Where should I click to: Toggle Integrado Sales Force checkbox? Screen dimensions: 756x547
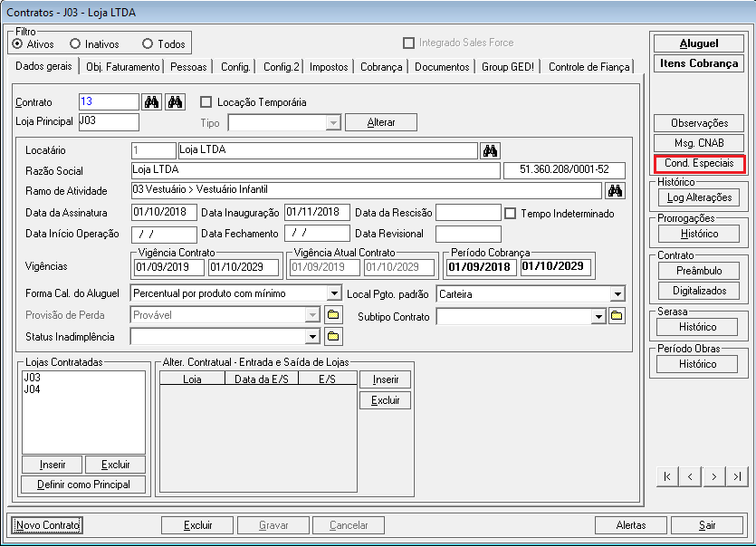(409, 43)
